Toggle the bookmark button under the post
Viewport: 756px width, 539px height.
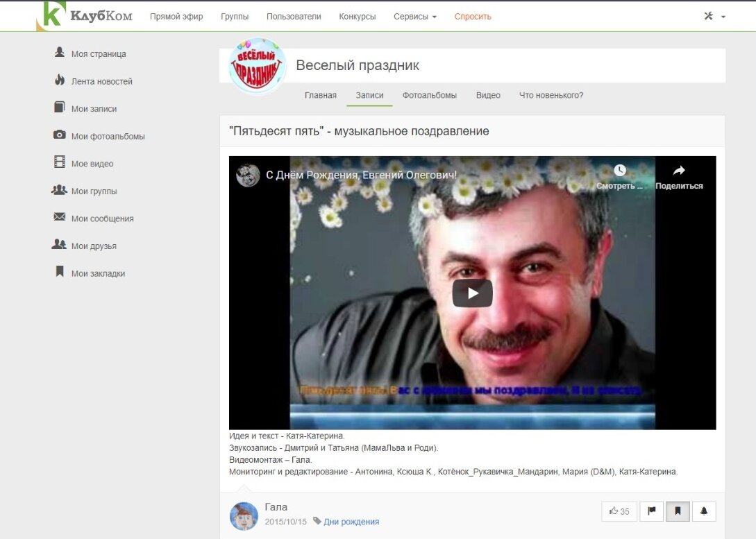click(677, 511)
